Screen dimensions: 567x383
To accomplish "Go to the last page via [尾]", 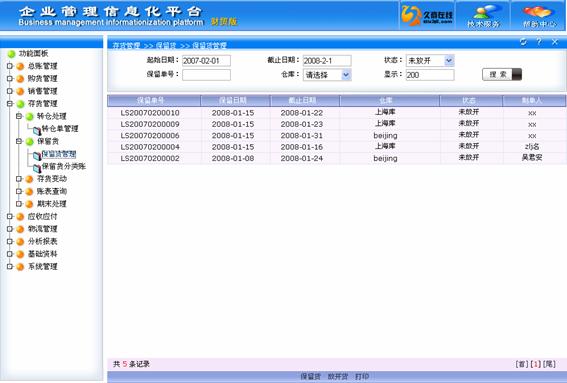I will coord(549,364).
